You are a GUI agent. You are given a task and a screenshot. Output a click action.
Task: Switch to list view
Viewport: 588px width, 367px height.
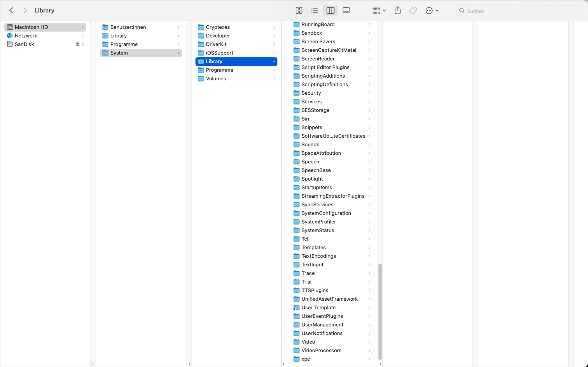[x=314, y=11]
